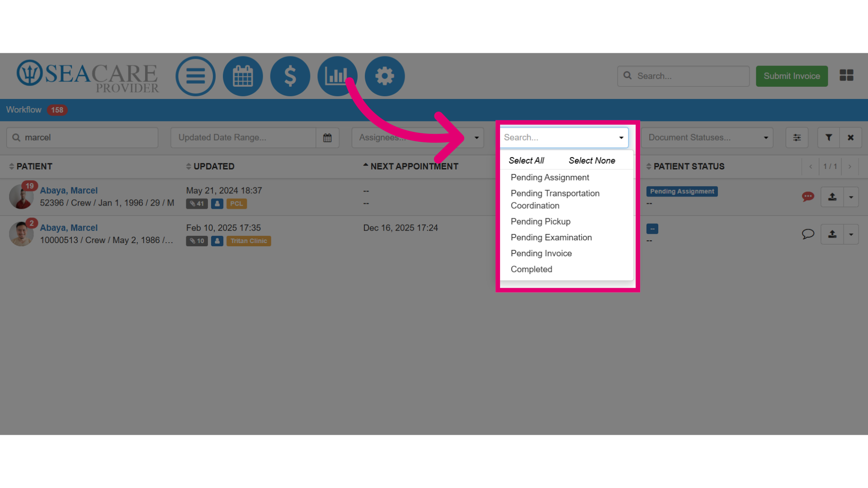The image size is (868, 488).
Task: Sort by the NEXT APPOINTMENT column
Action: 410,166
